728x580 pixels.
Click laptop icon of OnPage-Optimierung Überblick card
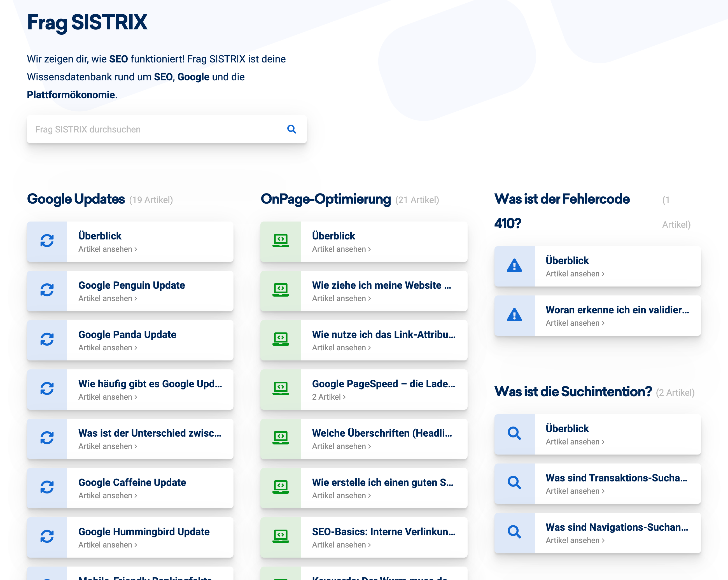tap(281, 241)
